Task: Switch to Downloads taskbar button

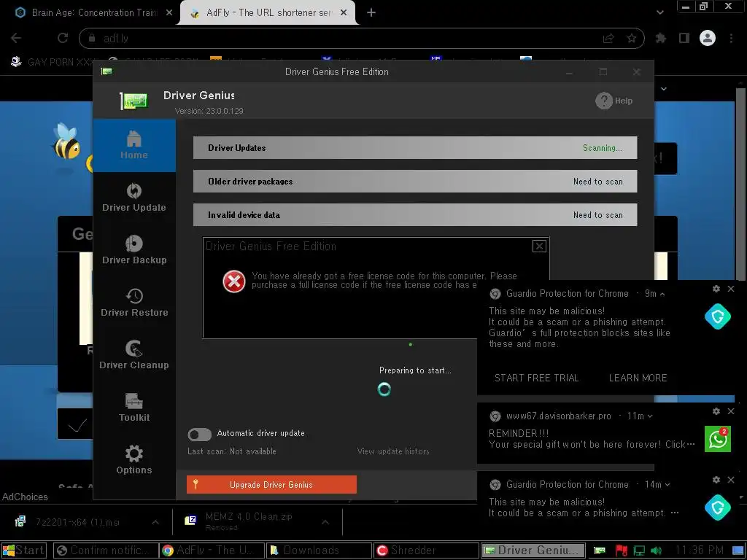Action: pyautogui.click(x=319, y=551)
